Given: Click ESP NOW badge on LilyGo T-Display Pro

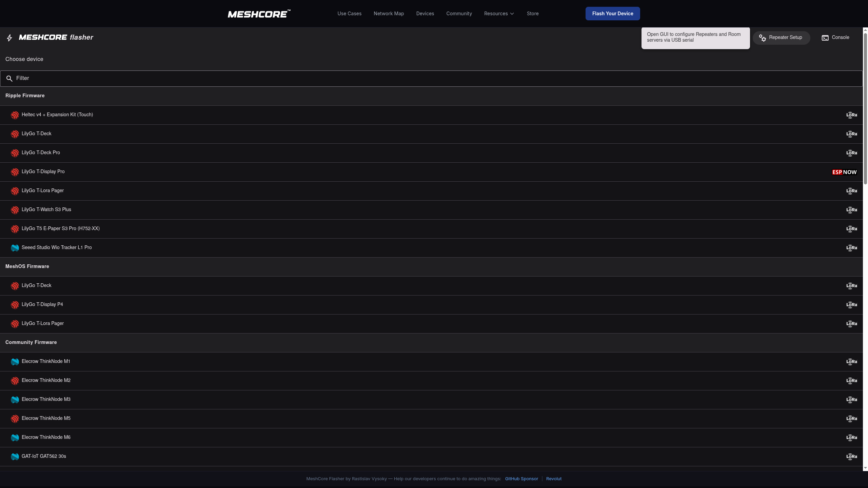Looking at the screenshot, I should [x=844, y=172].
